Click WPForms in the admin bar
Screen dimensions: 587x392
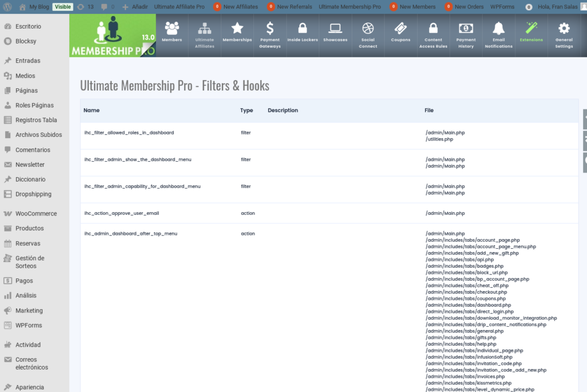tap(502, 7)
